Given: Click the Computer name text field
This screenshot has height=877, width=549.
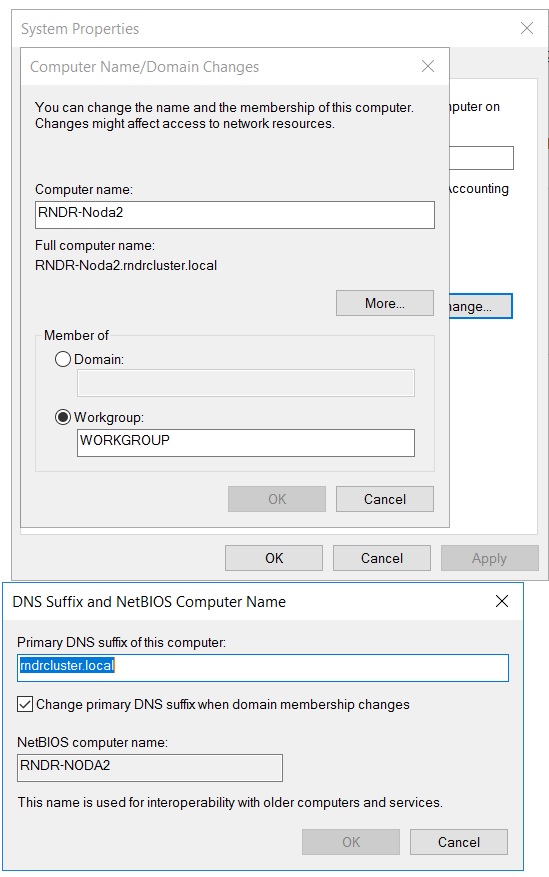Looking at the screenshot, I should point(235,215).
